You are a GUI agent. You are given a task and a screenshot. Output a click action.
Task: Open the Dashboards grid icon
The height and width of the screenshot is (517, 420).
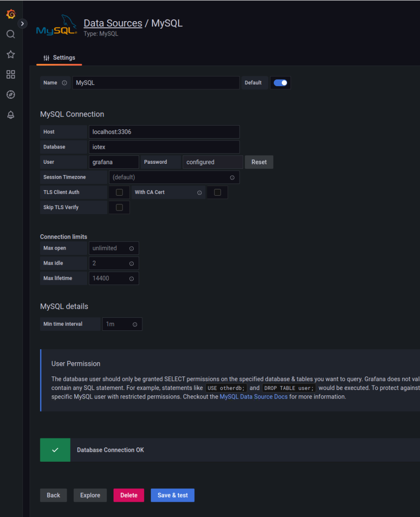[11, 74]
